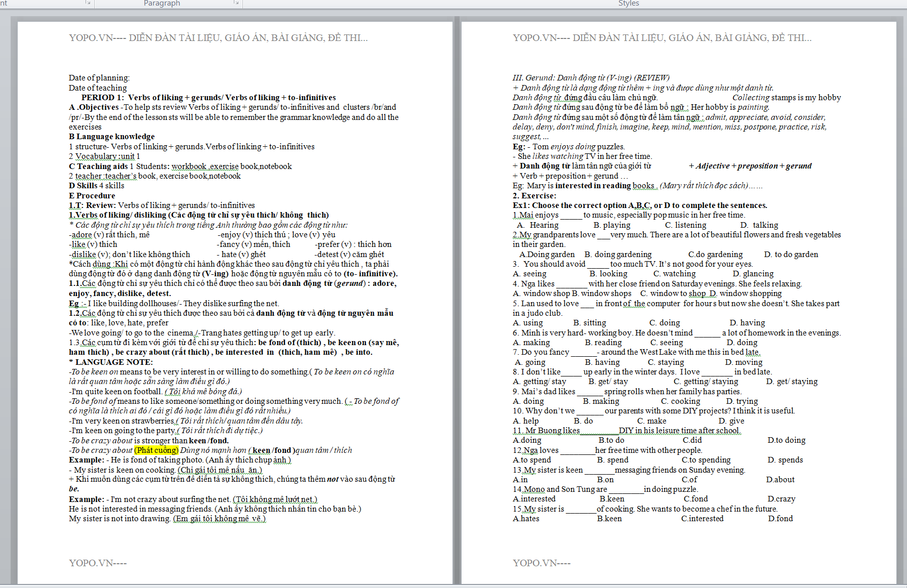Image resolution: width=907 pixels, height=588 pixels.
Task: Click the 'III. Gerund' heading on right page
Action: (x=591, y=78)
